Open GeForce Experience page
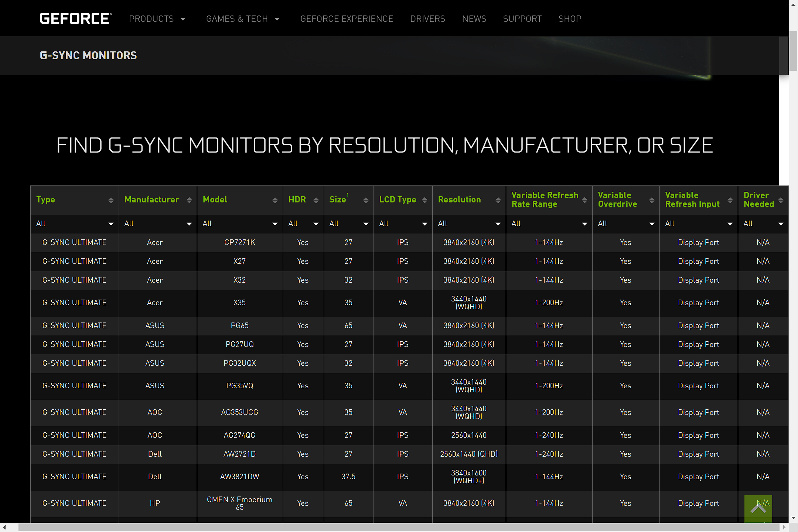The height and width of the screenshot is (532, 798). click(347, 19)
